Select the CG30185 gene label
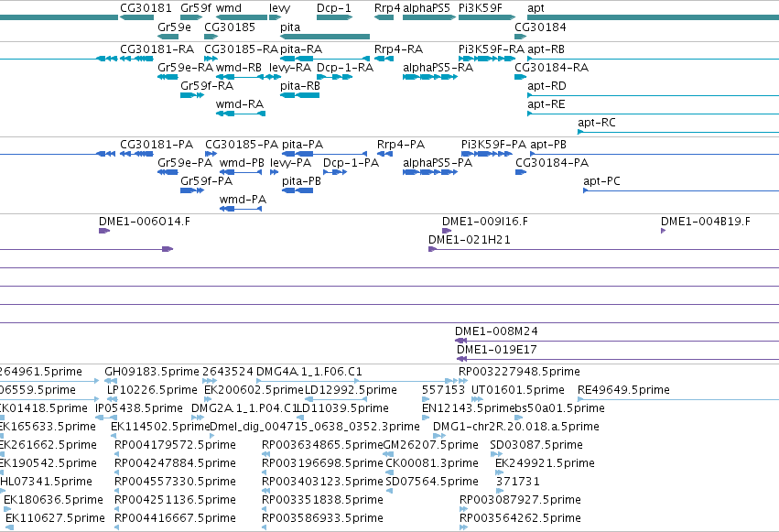This screenshot has width=779, height=532. coord(230,27)
